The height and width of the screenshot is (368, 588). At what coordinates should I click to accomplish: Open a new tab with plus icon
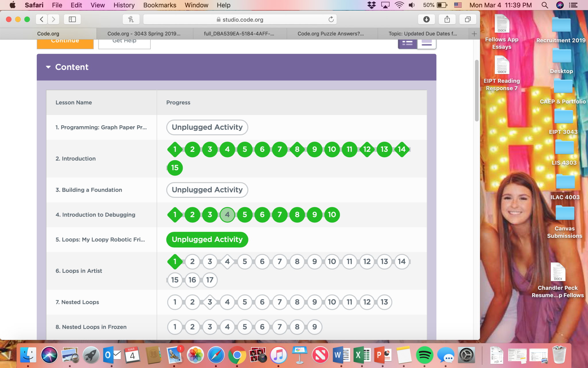pyautogui.click(x=474, y=34)
